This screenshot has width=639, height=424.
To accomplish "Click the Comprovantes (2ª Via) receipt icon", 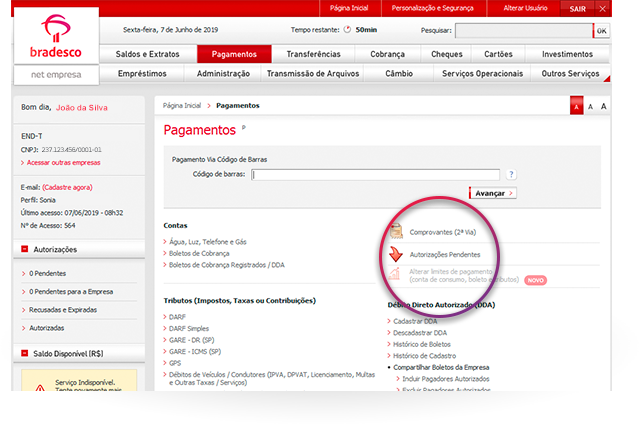I will [x=397, y=231].
